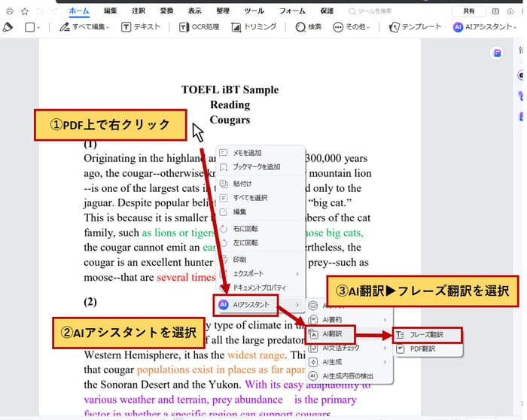The height and width of the screenshot is (420, 527).
Task: Click the ツールを検索 search field
Action: (391, 11)
